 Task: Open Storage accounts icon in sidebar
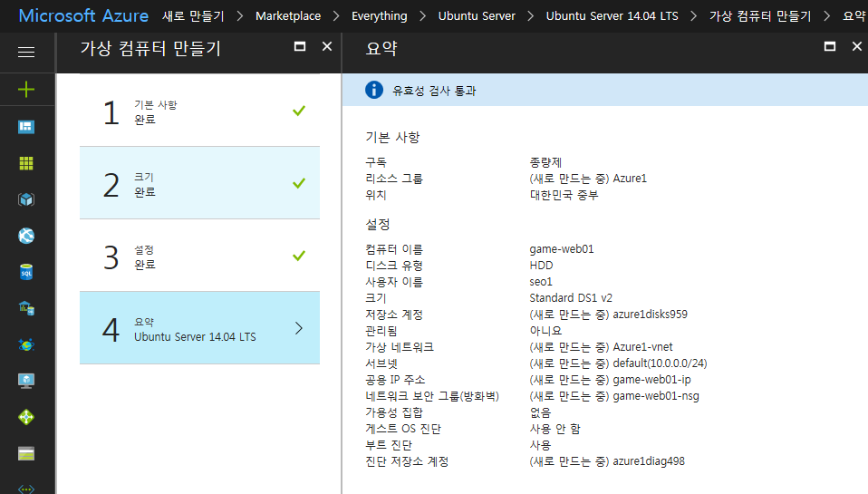(26, 453)
